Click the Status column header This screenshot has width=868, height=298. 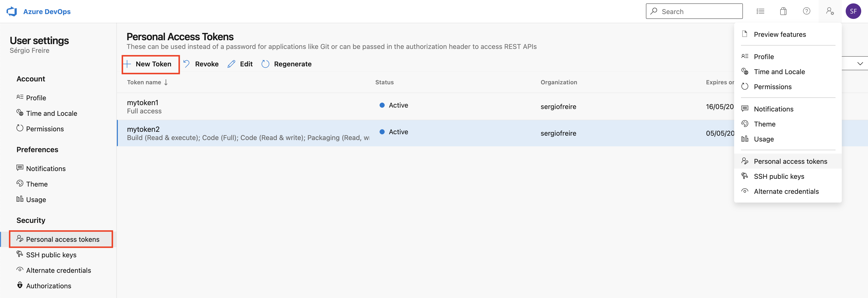click(x=385, y=82)
